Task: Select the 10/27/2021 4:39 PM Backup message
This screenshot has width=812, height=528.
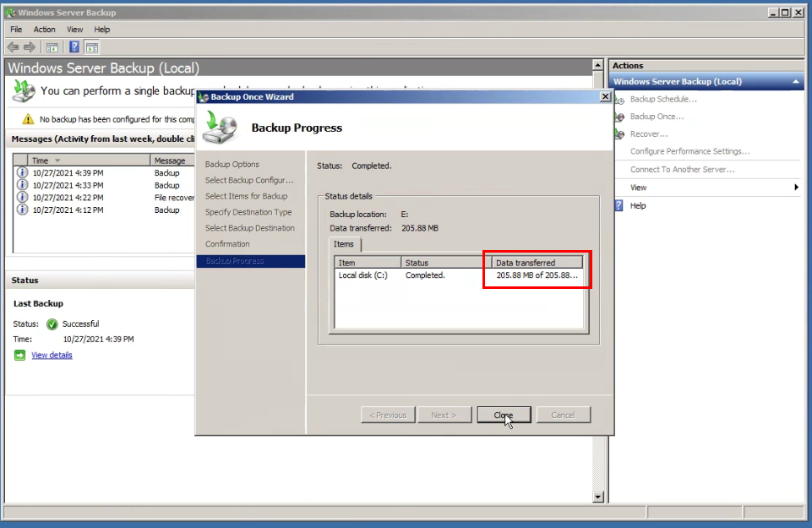Action: point(105,173)
